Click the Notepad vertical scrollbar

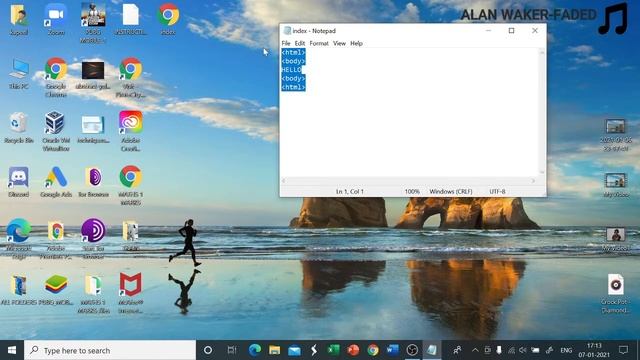542,112
